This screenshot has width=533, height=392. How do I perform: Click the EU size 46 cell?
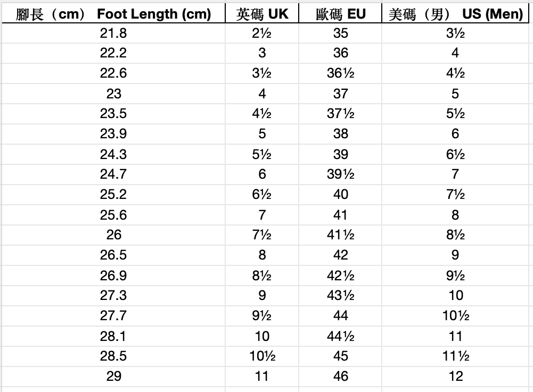(340, 377)
